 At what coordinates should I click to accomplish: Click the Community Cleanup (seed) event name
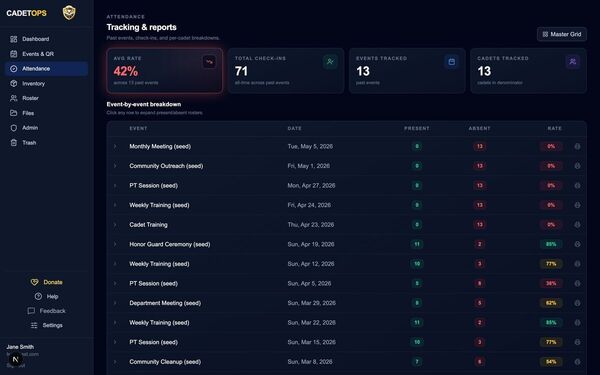(165, 362)
